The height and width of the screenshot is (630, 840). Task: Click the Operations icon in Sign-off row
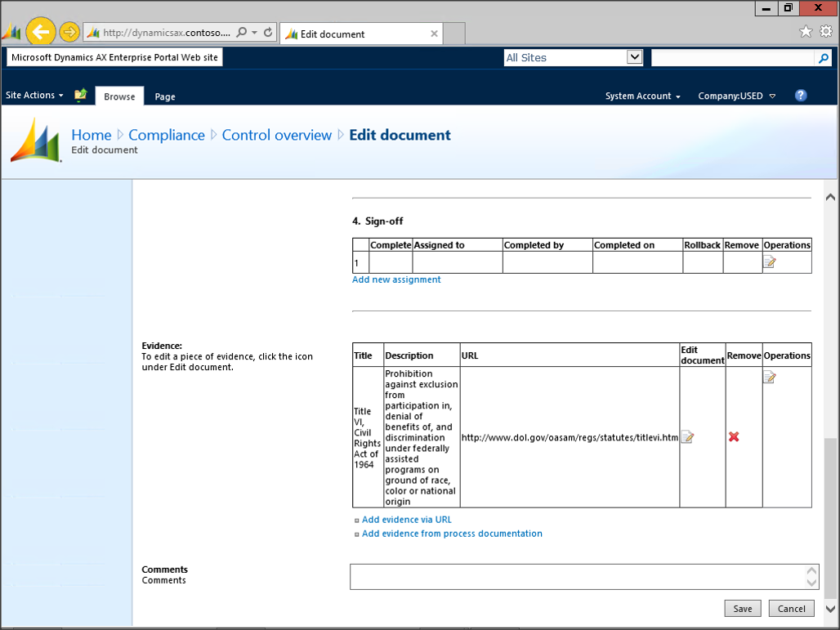click(769, 262)
